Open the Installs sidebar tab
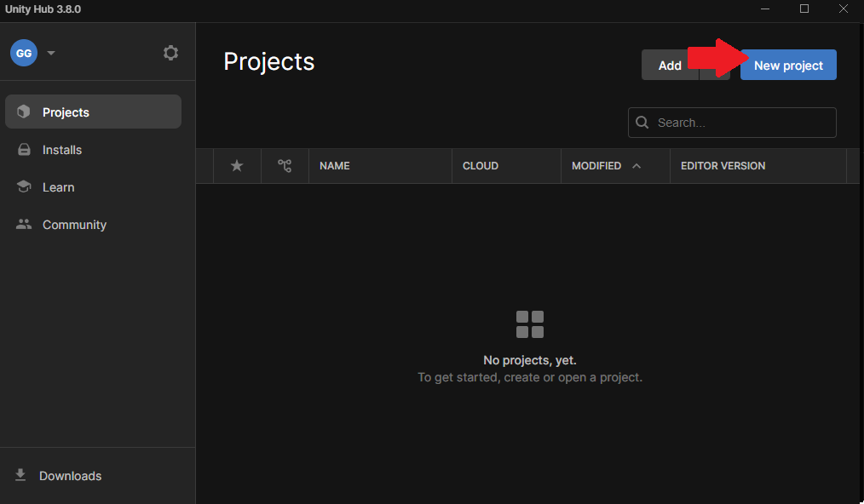 (93, 150)
